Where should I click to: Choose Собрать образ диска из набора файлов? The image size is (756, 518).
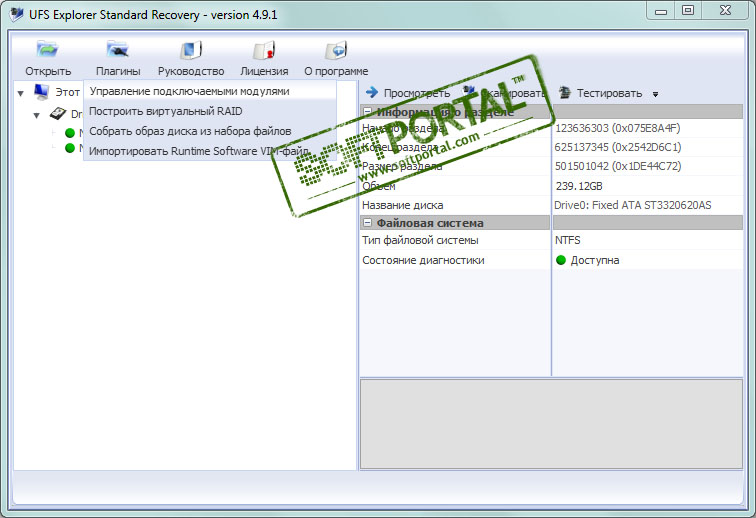[x=210, y=131]
